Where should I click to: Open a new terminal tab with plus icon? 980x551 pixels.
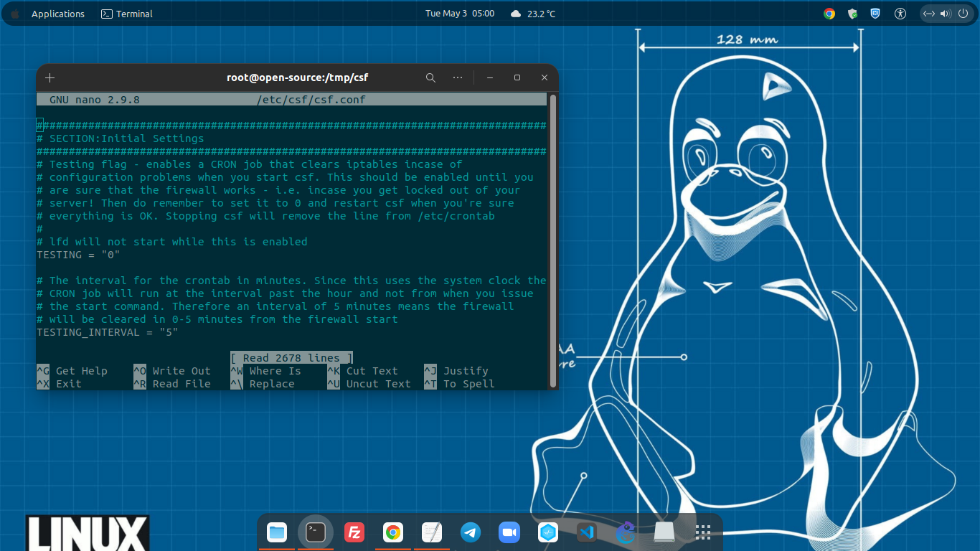(x=50, y=77)
